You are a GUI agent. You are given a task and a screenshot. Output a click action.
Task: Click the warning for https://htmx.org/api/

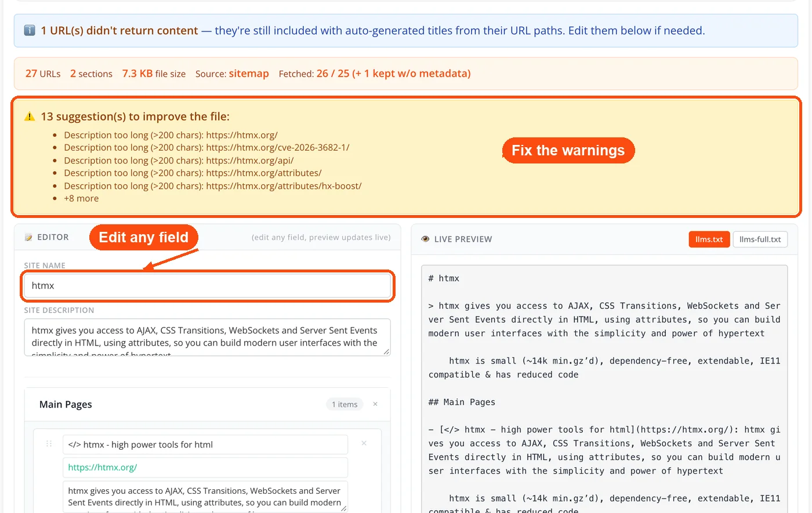click(179, 161)
